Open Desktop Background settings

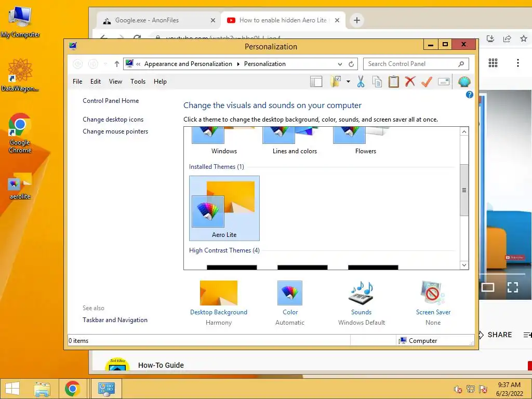tap(219, 303)
